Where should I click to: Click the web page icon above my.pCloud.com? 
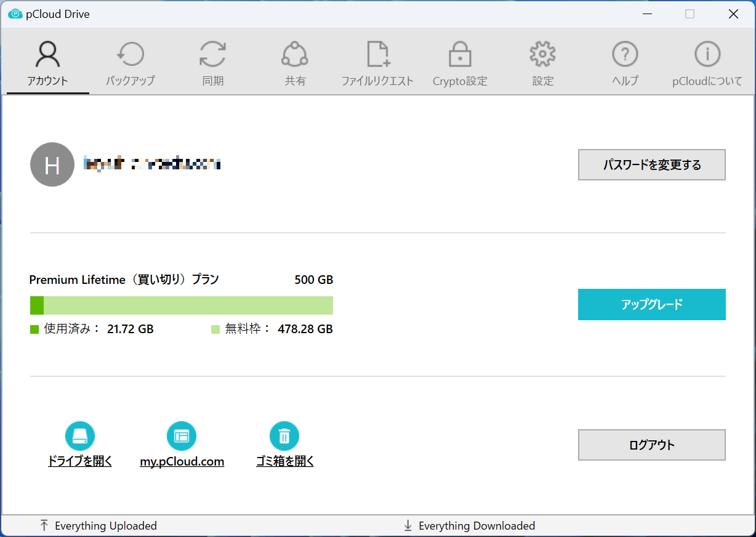pos(182,437)
